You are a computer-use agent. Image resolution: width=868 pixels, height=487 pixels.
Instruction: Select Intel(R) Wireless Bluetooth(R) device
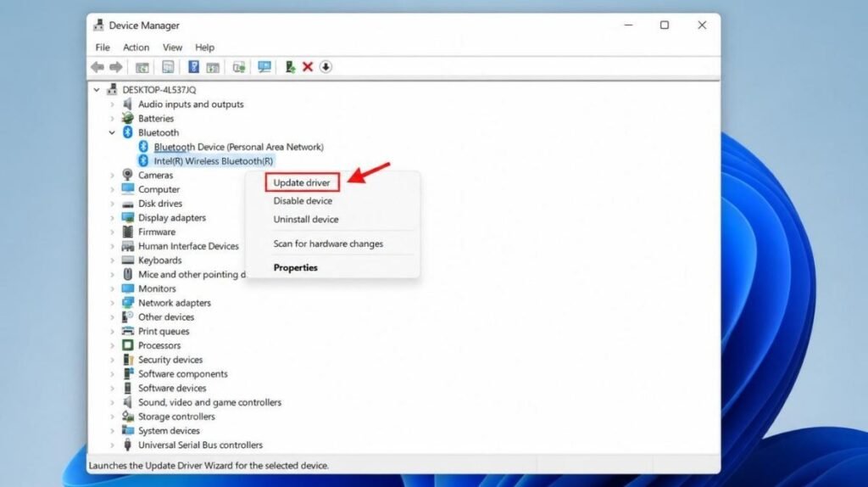coord(213,160)
